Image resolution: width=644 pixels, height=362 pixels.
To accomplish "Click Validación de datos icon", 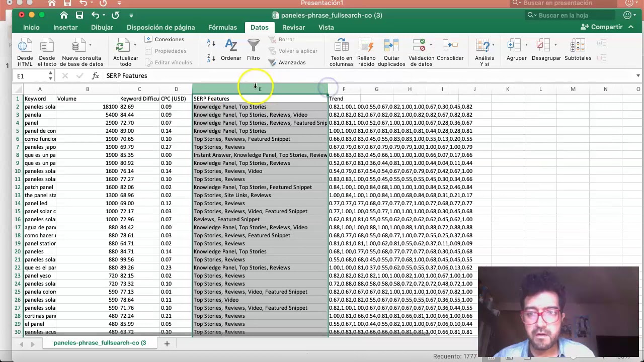I will 419,46.
